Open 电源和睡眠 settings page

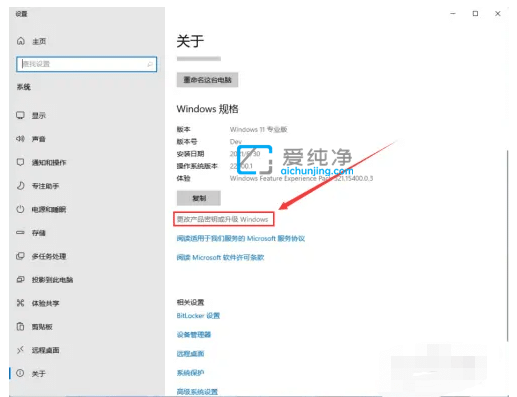pos(49,209)
